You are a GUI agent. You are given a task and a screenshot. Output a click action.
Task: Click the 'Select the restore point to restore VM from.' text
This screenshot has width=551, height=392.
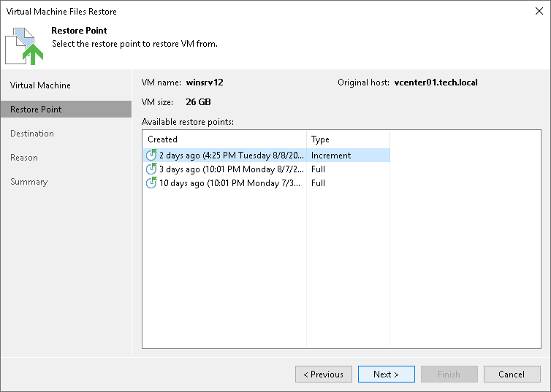(134, 44)
